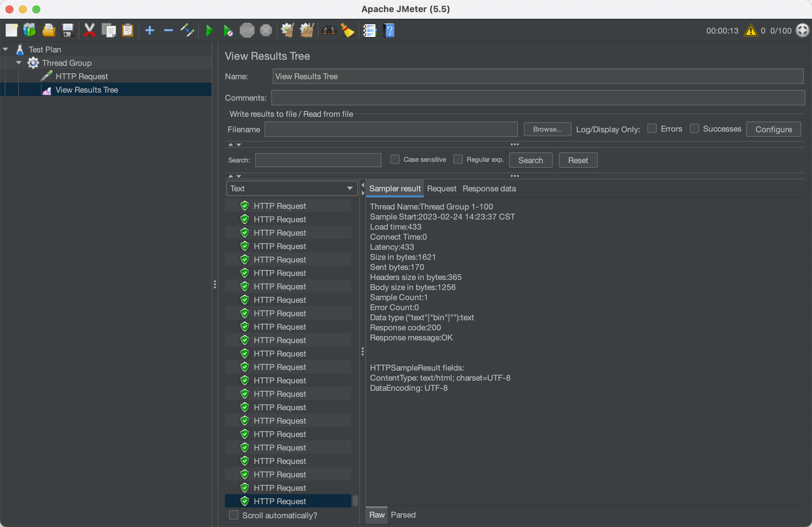
Task: Click the results list scrollbar thumb
Action: click(x=355, y=500)
